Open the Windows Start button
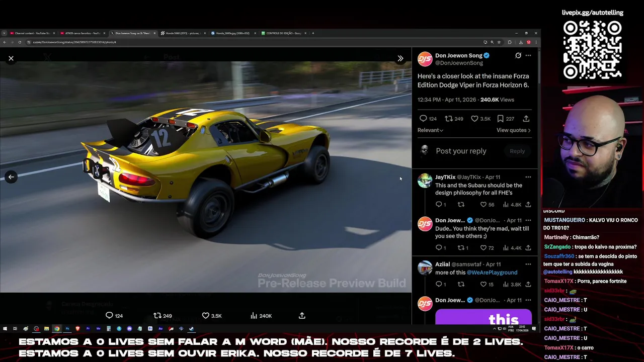 click(x=5, y=329)
